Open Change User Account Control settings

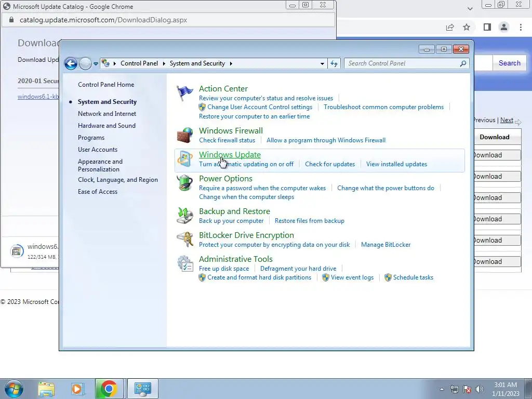click(x=260, y=107)
